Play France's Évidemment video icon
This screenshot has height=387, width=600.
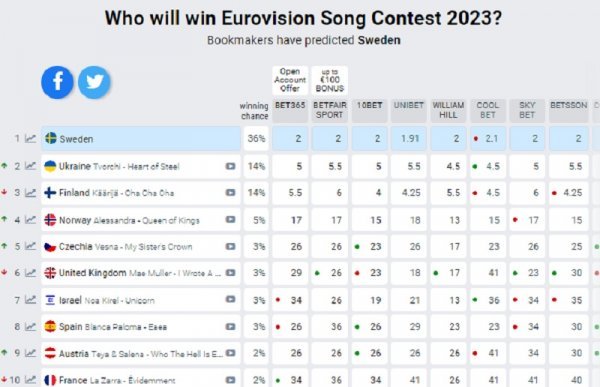(230, 380)
